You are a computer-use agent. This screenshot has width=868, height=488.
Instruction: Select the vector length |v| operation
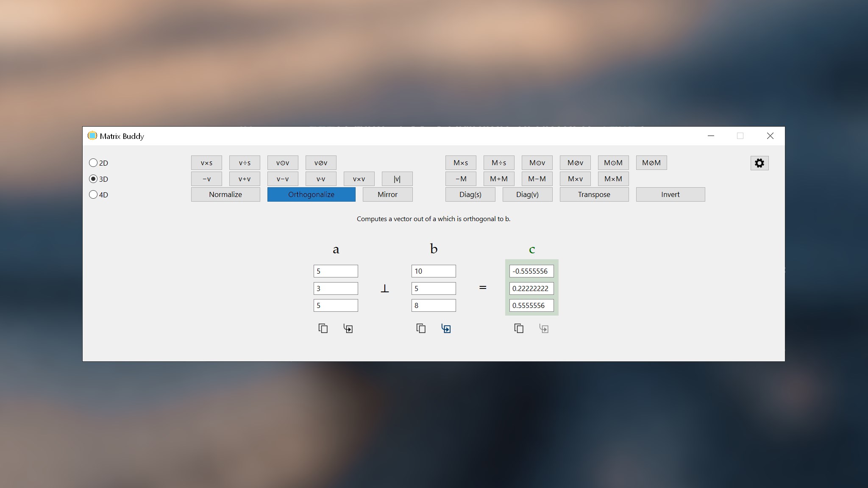pyautogui.click(x=397, y=179)
